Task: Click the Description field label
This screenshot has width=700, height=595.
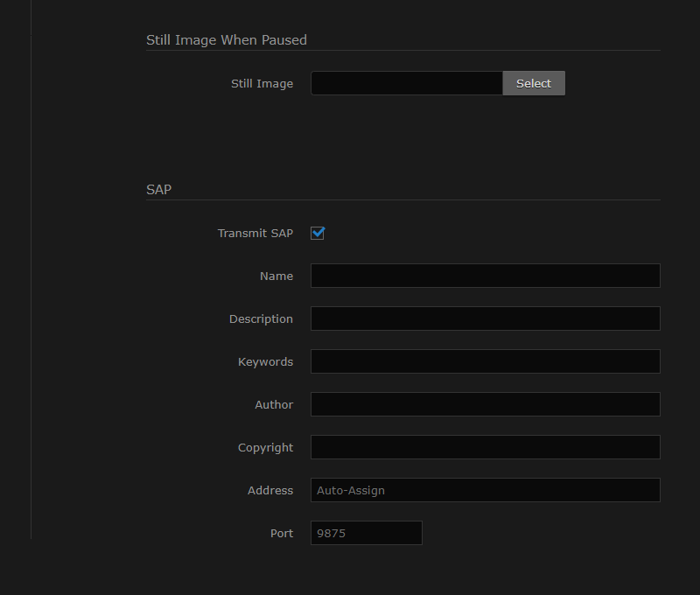Action: pos(261,318)
